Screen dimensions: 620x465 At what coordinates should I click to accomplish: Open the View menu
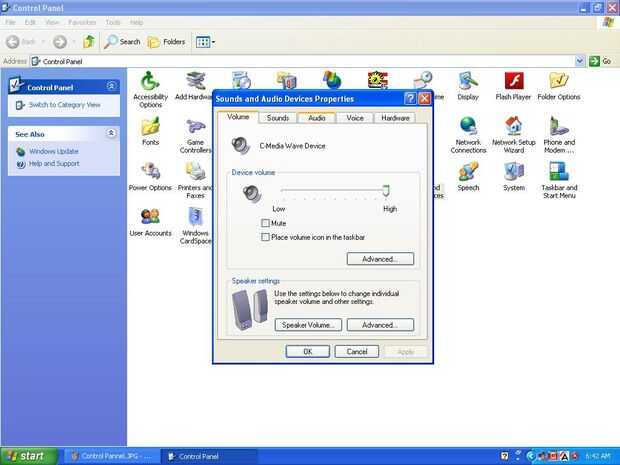(52, 22)
